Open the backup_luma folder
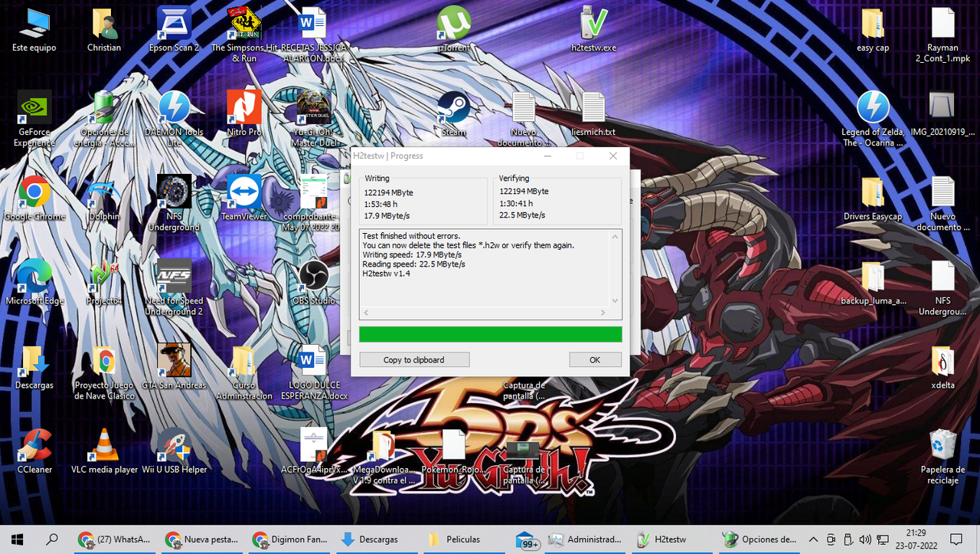This screenshot has width=980, height=554. 873,284
